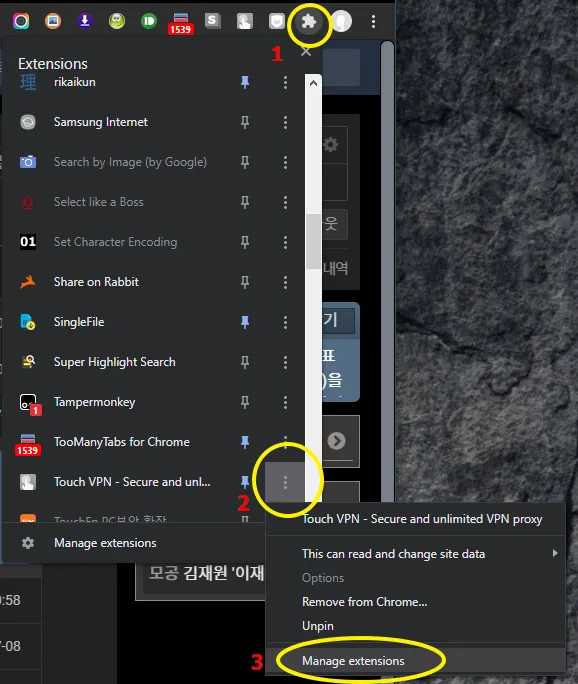Open more actions for Samsung Internet

[285, 122]
